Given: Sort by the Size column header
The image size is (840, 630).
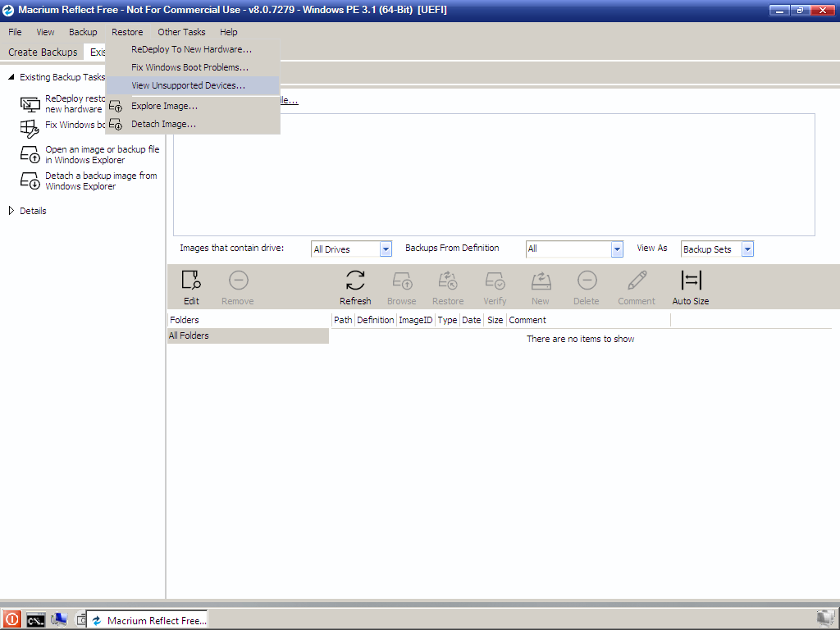Looking at the screenshot, I should point(495,320).
